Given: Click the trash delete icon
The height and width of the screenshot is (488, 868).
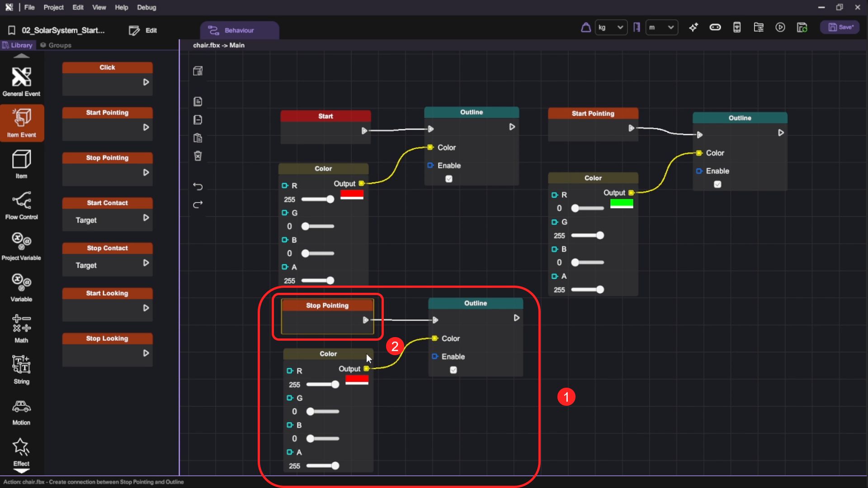Looking at the screenshot, I should point(198,156).
